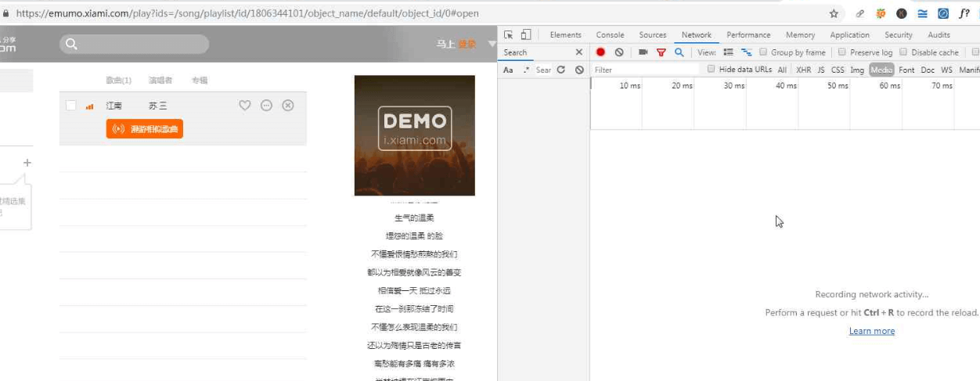Click the plus icon in left sidebar
Screen dimensions: 980x381
(x=27, y=163)
